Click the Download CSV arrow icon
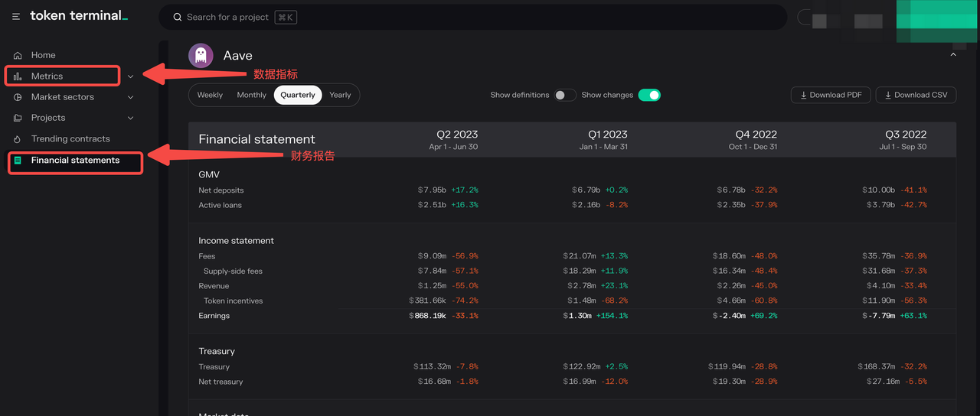 pyautogui.click(x=888, y=96)
